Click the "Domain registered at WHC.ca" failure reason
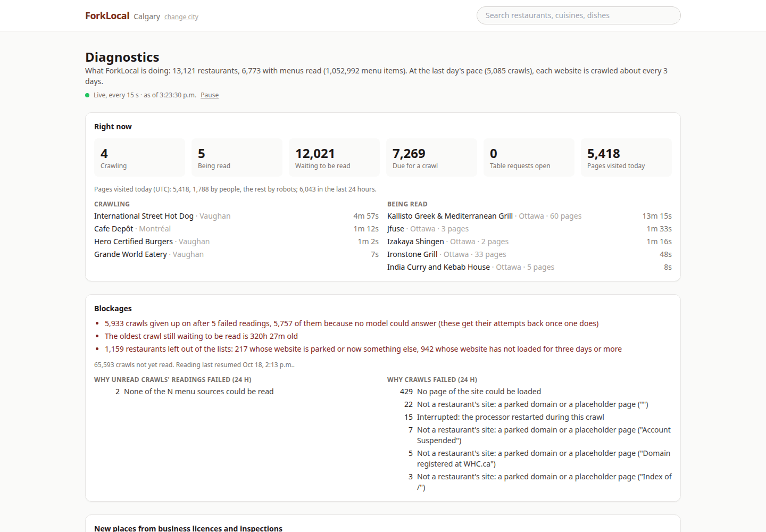This screenshot has width=766, height=532. (544, 459)
